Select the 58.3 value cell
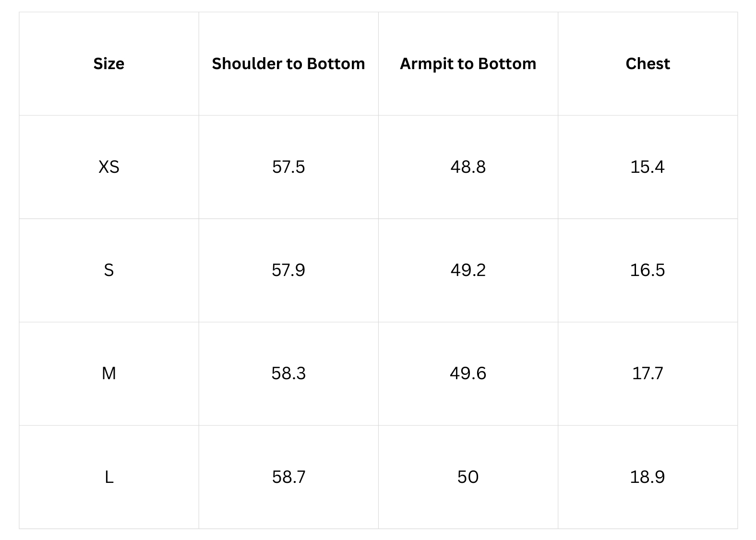The image size is (756, 540). (288, 373)
